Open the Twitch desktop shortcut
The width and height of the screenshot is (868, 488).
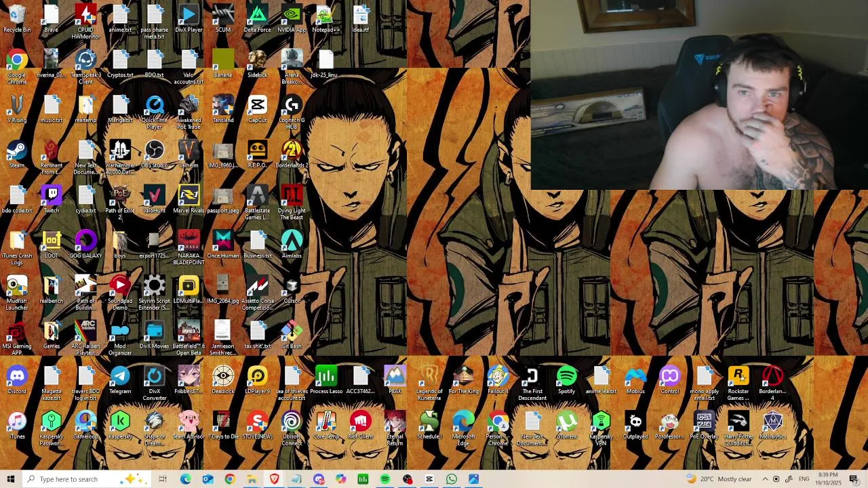pos(52,200)
